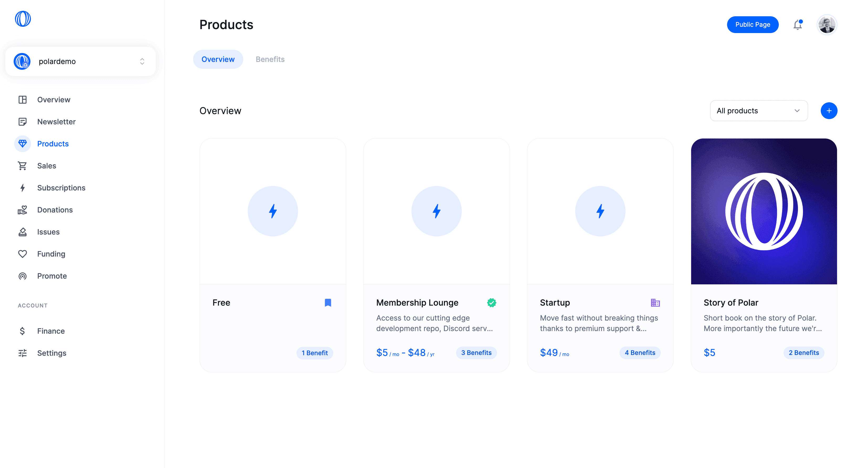The width and height of the screenshot is (868, 468).
Task: Click the bookmark icon on Free card
Action: point(328,302)
